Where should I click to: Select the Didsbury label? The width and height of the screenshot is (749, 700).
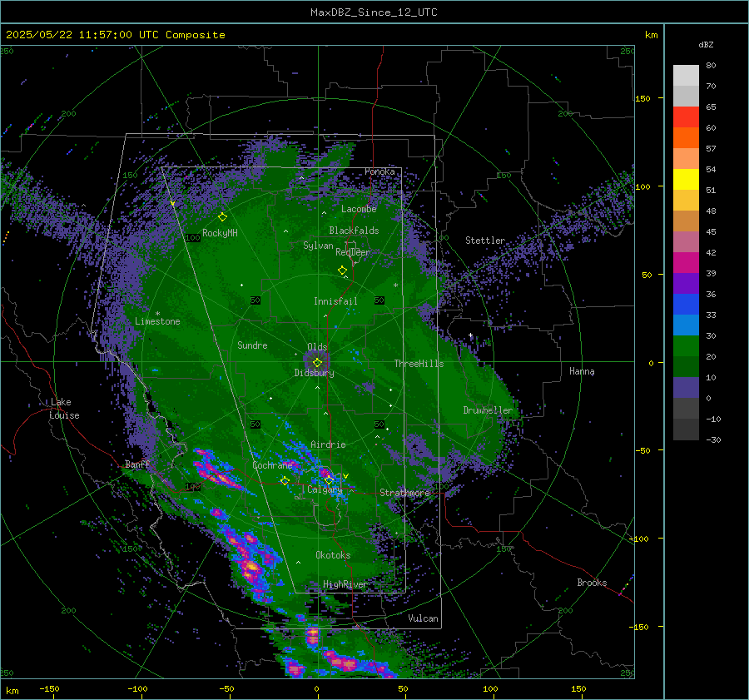(x=315, y=373)
